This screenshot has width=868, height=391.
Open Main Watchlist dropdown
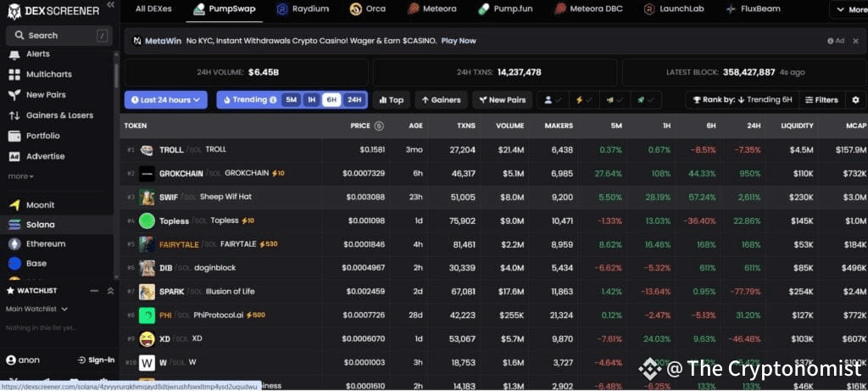click(x=36, y=309)
